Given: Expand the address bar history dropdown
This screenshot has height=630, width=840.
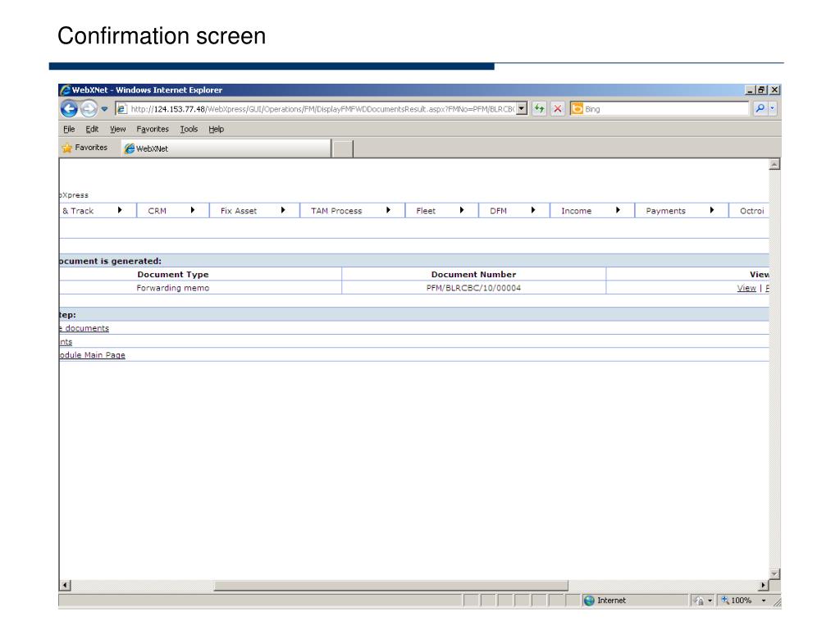Looking at the screenshot, I should tap(521, 109).
